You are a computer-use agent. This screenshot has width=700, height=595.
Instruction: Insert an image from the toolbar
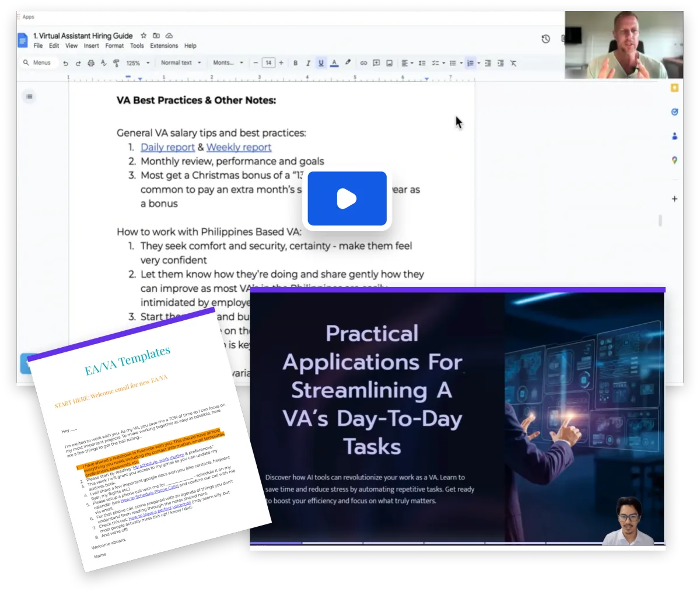click(389, 63)
